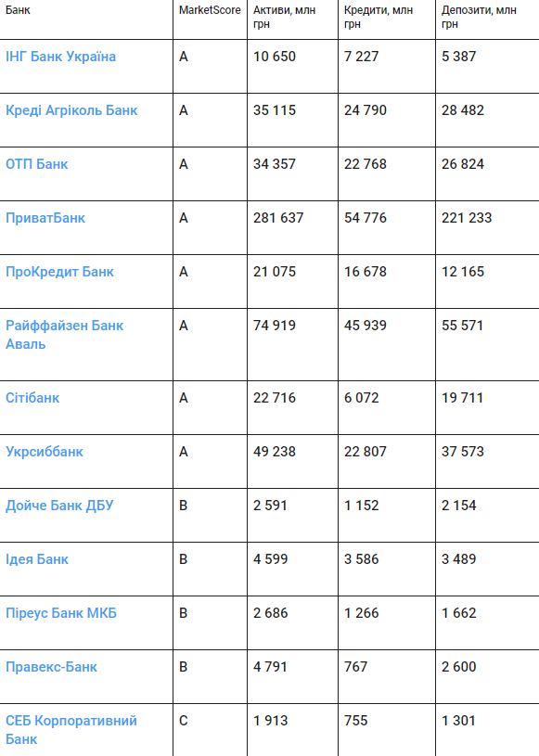This screenshot has height=756, width=539.
Task: Click ПриватБанк assets value 281 637
Action: tap(278, 218)
